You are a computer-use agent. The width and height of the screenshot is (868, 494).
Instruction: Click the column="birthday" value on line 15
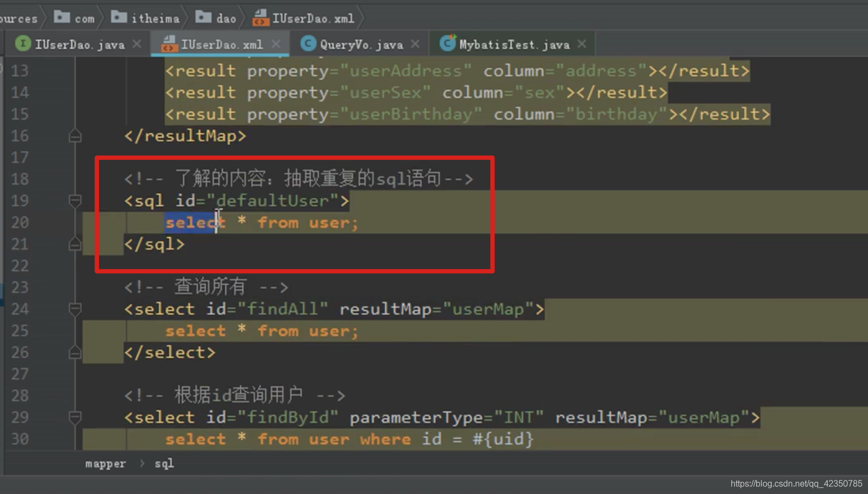(580, 114)
